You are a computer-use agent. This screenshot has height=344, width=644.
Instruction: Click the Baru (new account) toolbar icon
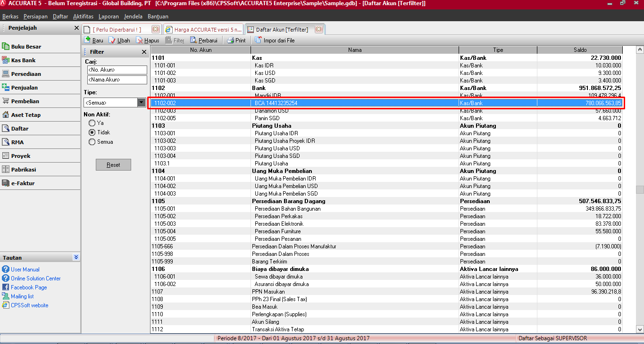[87, 40]
